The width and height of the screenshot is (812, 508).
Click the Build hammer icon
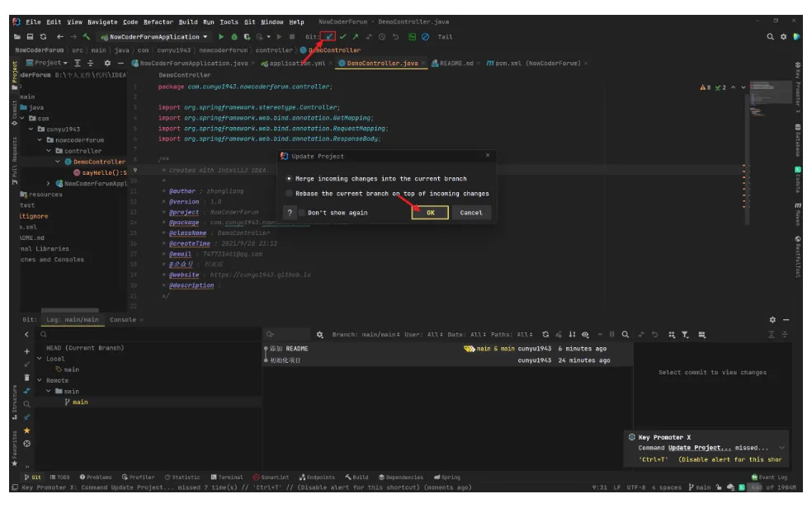(x=87, y=37)
